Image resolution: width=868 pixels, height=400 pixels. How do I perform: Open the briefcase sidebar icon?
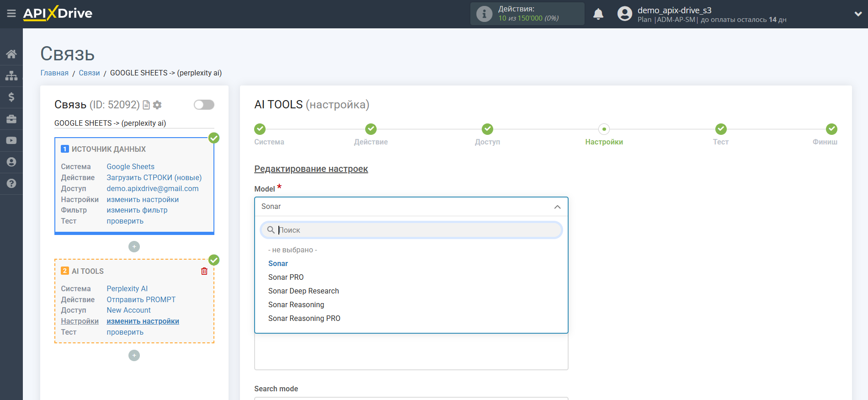pyautogui.click(x=11, y=119)
